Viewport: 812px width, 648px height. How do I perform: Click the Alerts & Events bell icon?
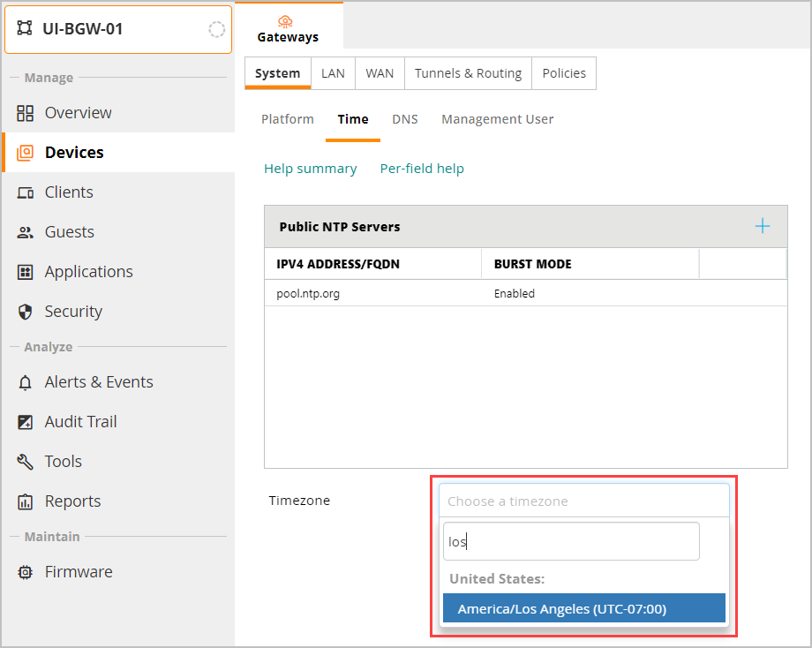pos(26,382)
